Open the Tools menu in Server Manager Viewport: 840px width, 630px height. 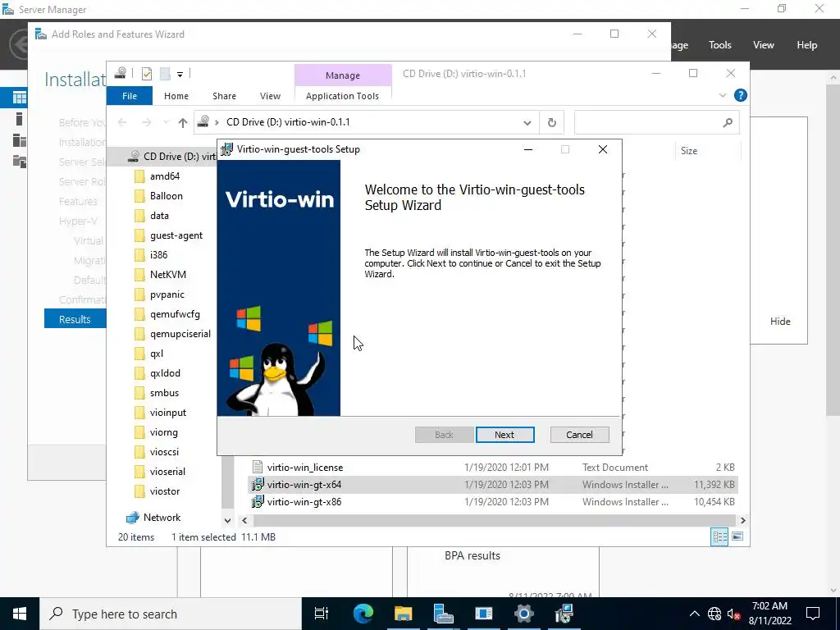(720, 45)
